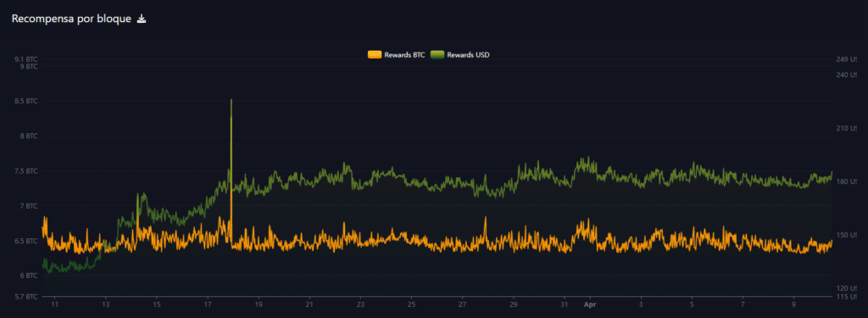This screenshot has height=318, width=868.
Task: Click the 210 US right axis label
Action: [x=848, y=129]
